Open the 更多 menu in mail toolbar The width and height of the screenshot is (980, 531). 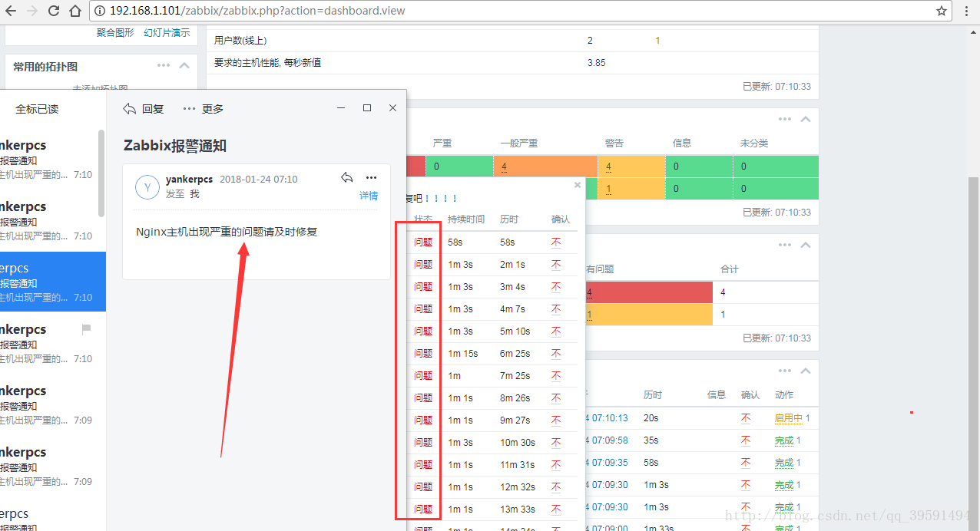click(x=204, y=109)
